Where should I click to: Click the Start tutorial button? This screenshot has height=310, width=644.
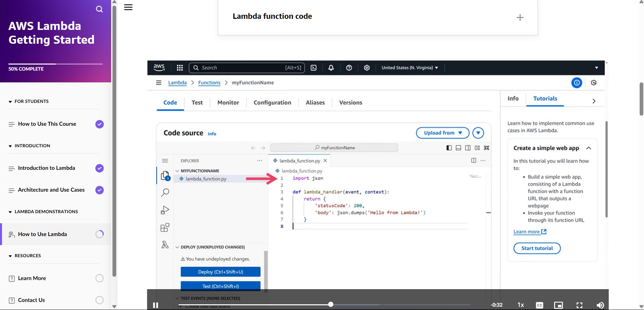537,248
